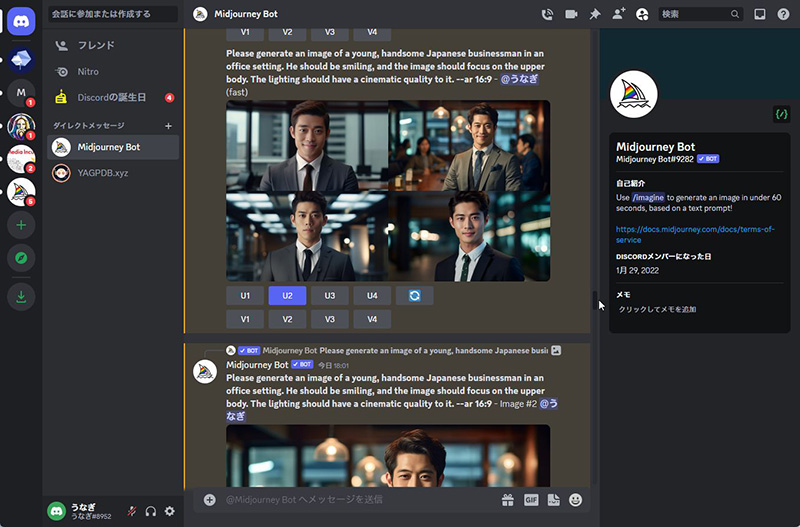
Task: Create a new DM with plus button
Action: tap(168, 125)
